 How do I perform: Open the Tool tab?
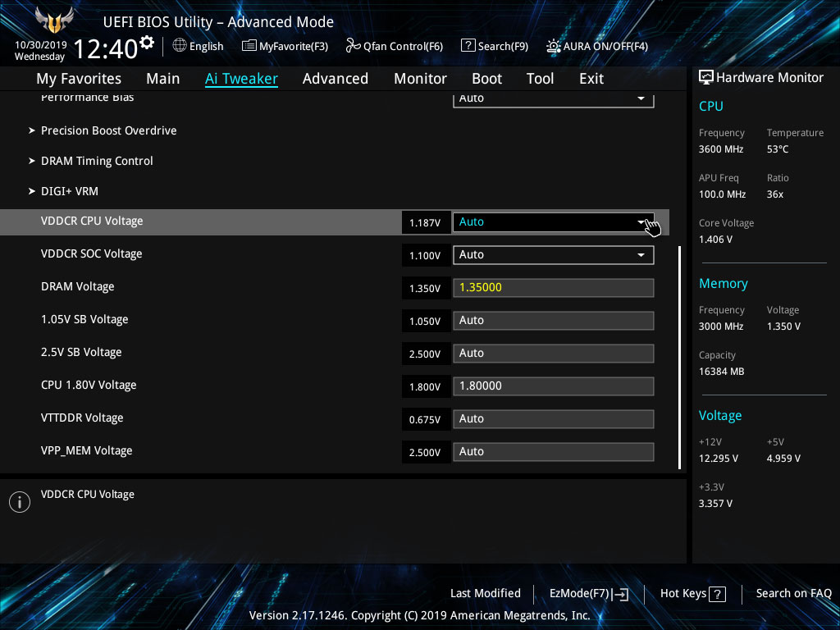tap(540, 79)
